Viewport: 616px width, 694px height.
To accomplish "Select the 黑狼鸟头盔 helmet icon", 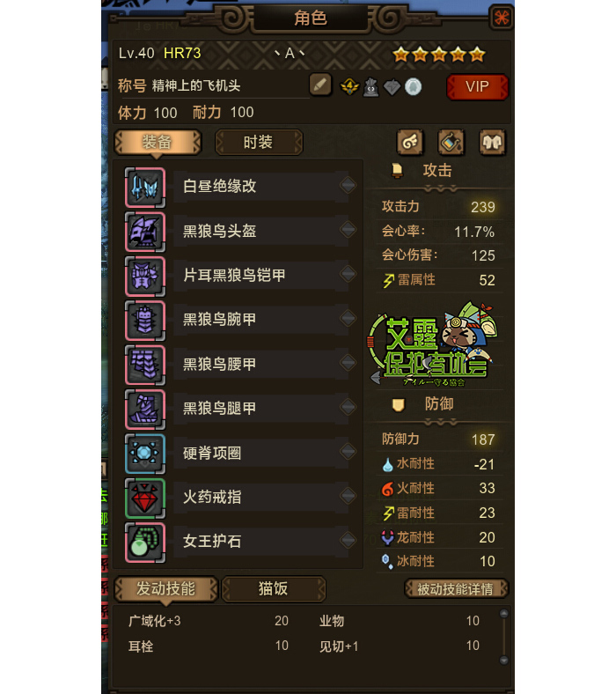I will pos(145,232).
